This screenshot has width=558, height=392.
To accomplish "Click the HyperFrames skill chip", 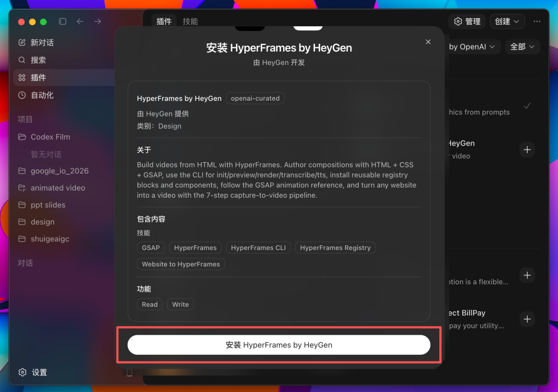I will click(x=195, y=248).
